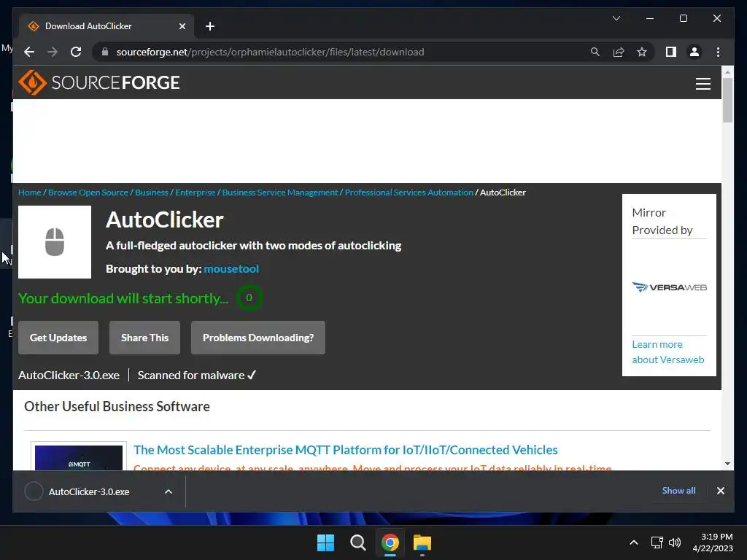Open the Professional Services Automation breadcrumb
The image size is (747, 560).
tap(409, 192)
